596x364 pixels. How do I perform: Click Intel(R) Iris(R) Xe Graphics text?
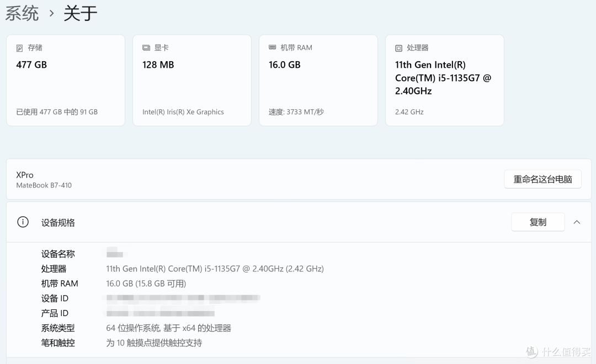pos(183,112)
